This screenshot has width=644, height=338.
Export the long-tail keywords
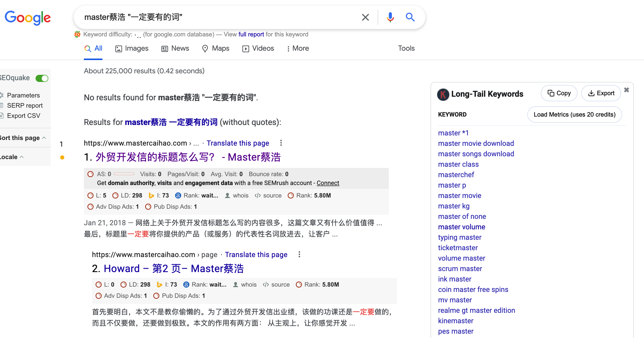(x=601, y=93)
